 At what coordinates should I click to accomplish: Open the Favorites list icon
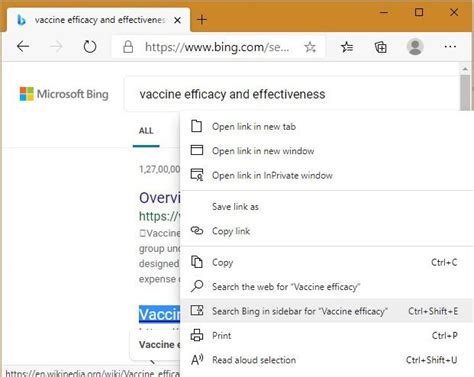tap(347, 47)
